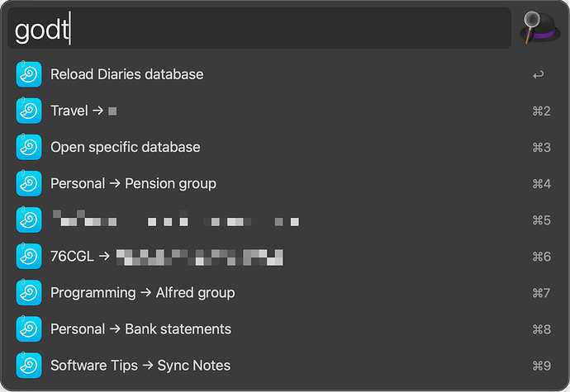This screenshot has width=570, height=392.
Task: Select Open specific database
Action: tap(126, 147)
